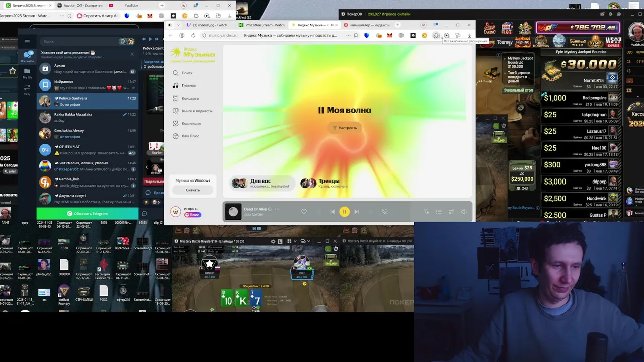The width and height of the screenshot is (644, 362).
Task: Pause Моя волна in the center
Action: click(x=321, y=110)
